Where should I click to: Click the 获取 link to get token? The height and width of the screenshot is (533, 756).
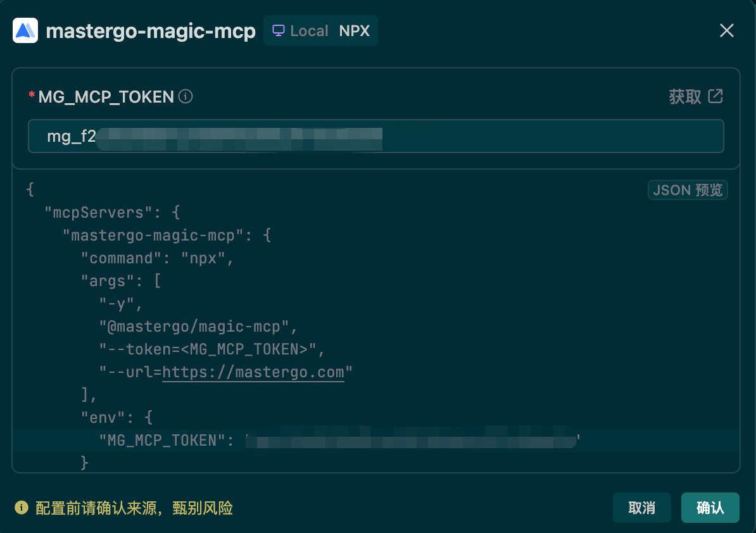[x=684, y=96]
